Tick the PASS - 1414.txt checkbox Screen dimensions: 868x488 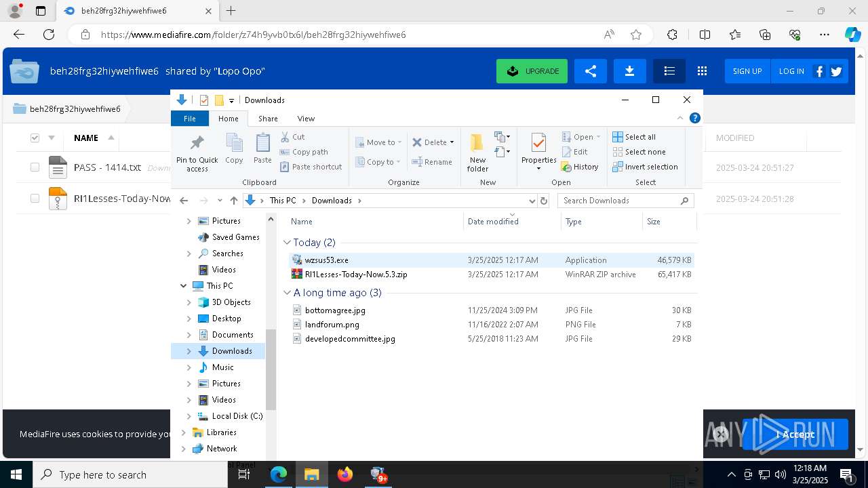pyautogui.click(x=35, y=167)
